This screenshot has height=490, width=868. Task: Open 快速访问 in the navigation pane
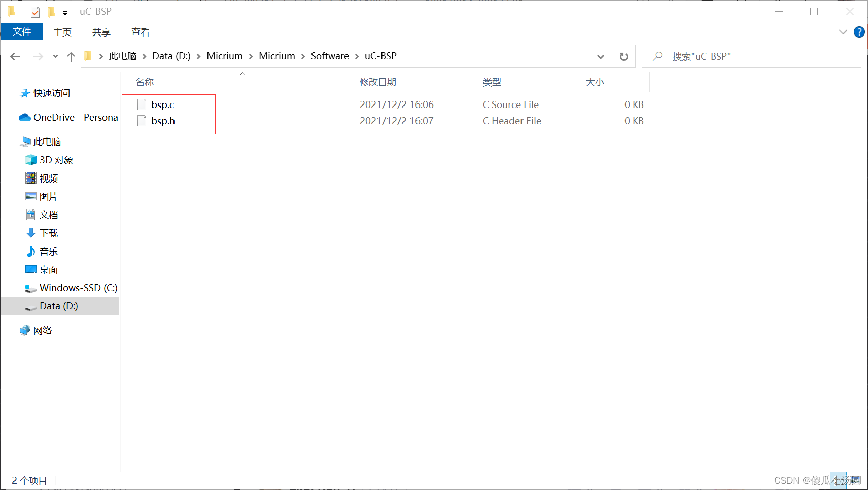pyautogui.click(x=52, y=93)
